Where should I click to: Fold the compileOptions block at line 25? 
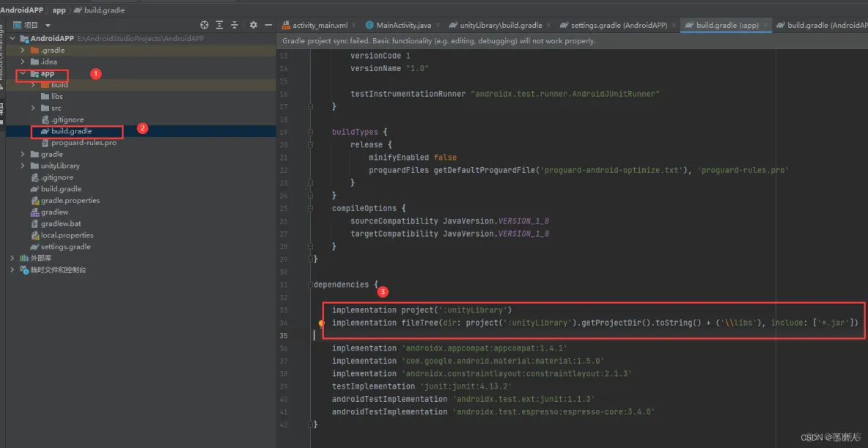[x=311, y=209]
